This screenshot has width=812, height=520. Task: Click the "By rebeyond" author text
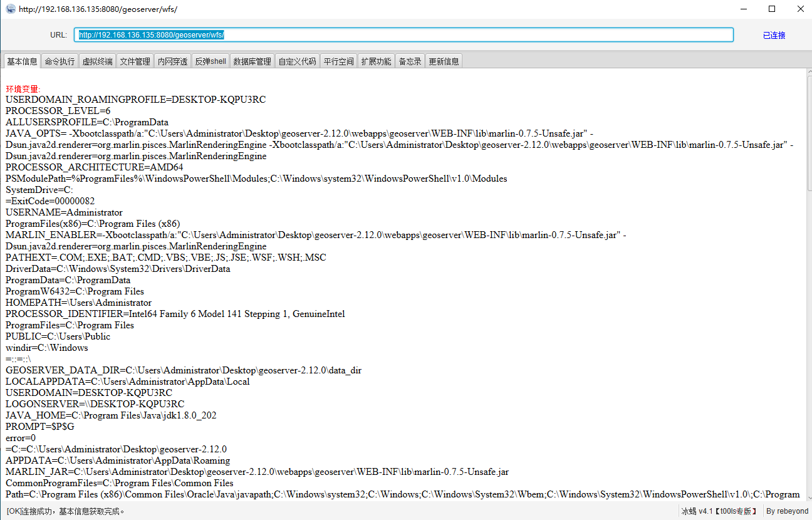(x=787, y=511)
